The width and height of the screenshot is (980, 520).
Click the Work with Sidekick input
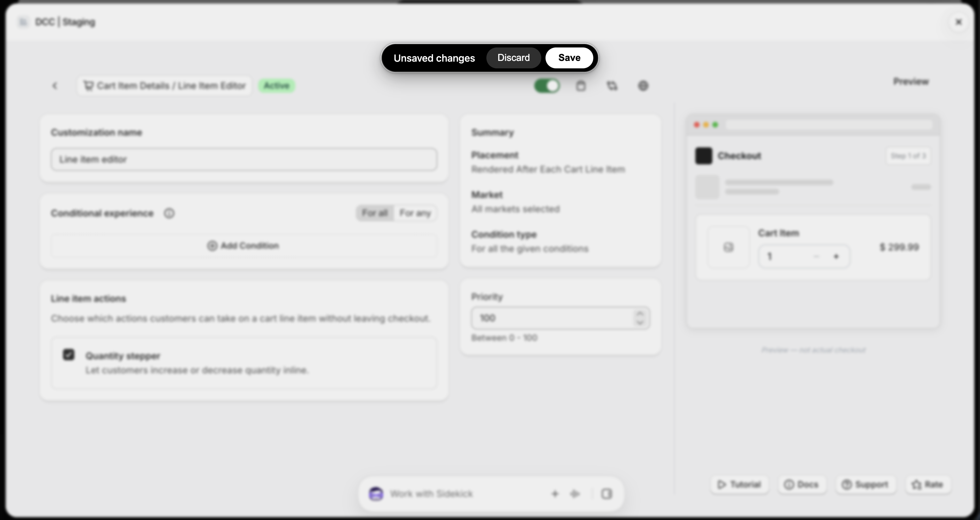coord(432,494)
